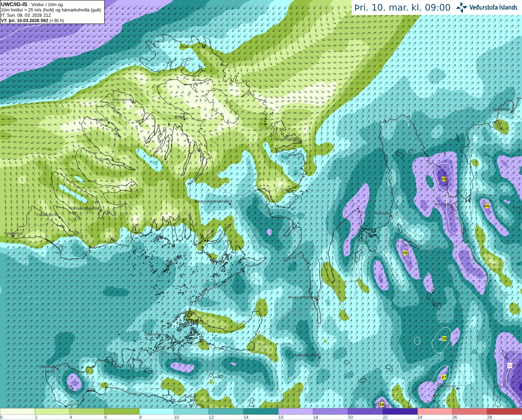Click the Steingrímsfjarðarheiði station label
The image size is (522, 420).
click(211, 201)
